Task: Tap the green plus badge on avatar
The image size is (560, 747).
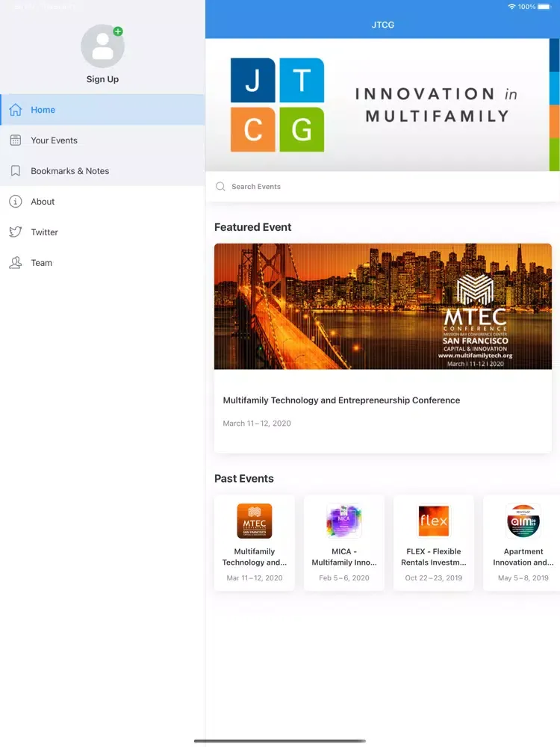Action: pyautogui.click(x=118, y=31)
